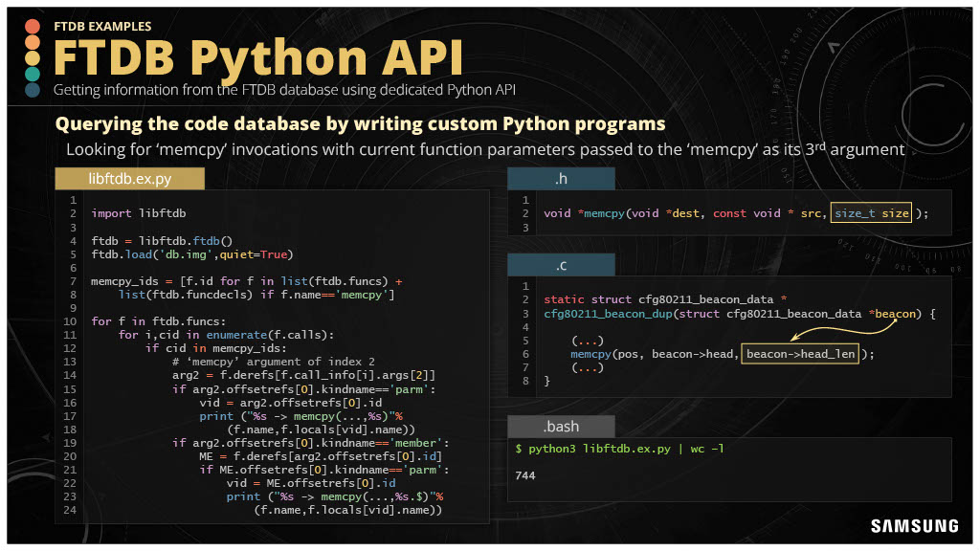Click the 'import libftdb' code line
980x551 pixels.
(138, 213)
